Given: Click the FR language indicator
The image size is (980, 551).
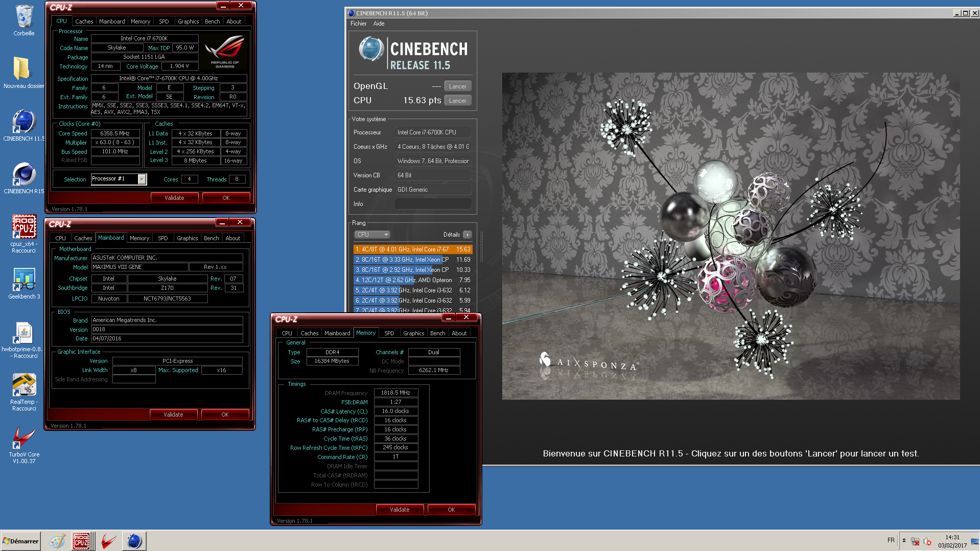Looking at the screenshot, I should tap(891, 540).
